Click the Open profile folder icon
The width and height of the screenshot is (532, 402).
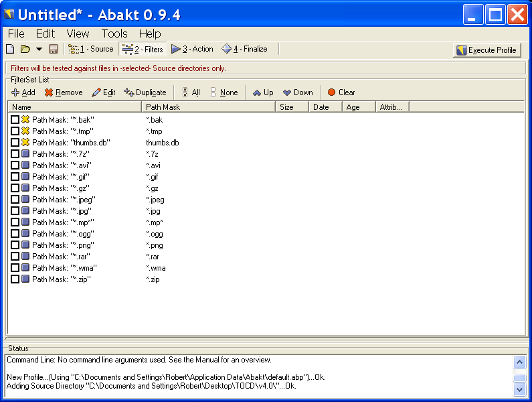click(x=25, y=50)
